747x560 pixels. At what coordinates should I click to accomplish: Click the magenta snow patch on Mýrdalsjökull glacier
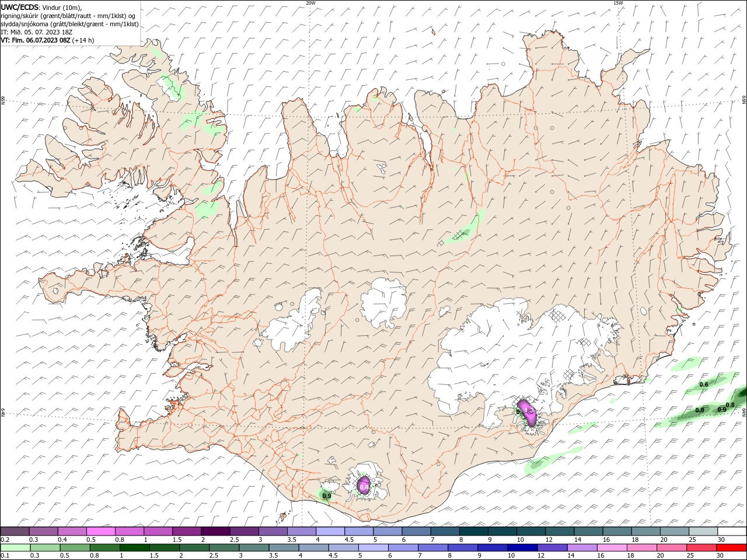pos(364,485)
